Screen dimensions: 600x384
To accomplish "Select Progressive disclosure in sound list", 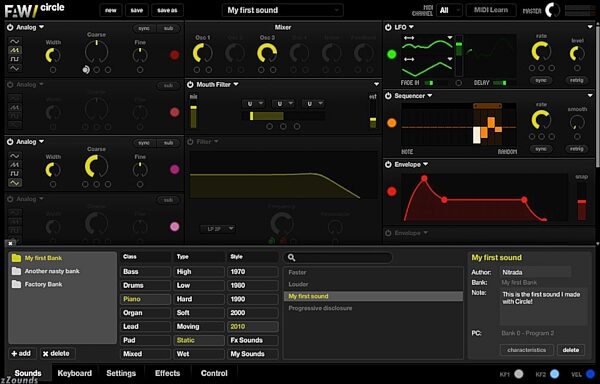I will tap(373, 308).
